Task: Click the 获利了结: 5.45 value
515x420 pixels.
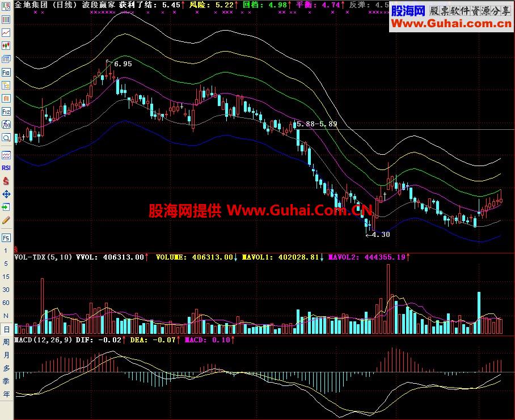Action: coord(150,5)
